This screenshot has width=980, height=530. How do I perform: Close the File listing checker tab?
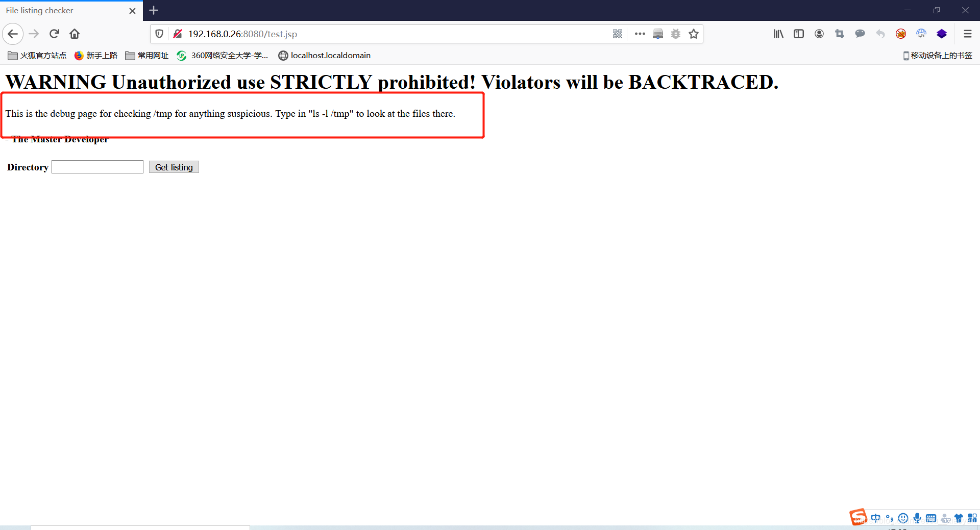(x=132, y=11)
